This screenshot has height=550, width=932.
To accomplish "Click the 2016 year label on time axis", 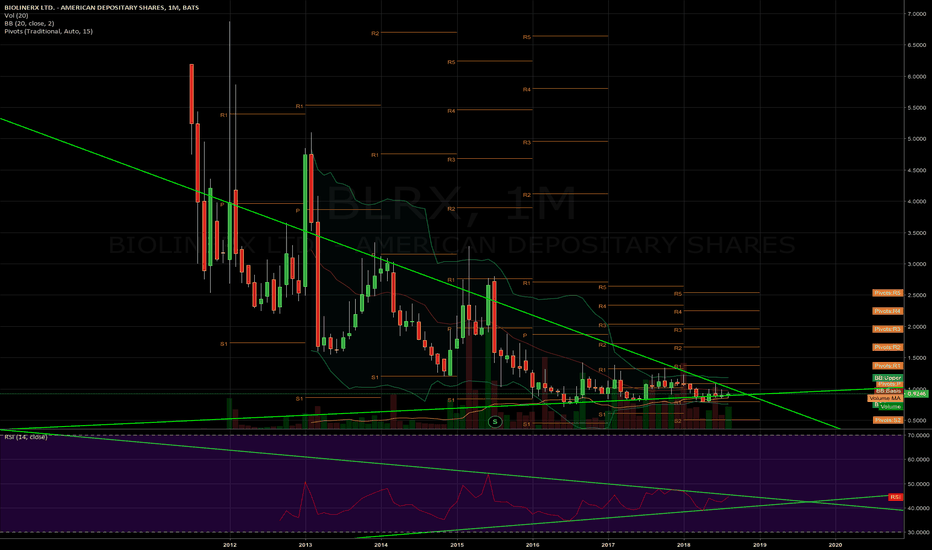I will pos(533,544).
